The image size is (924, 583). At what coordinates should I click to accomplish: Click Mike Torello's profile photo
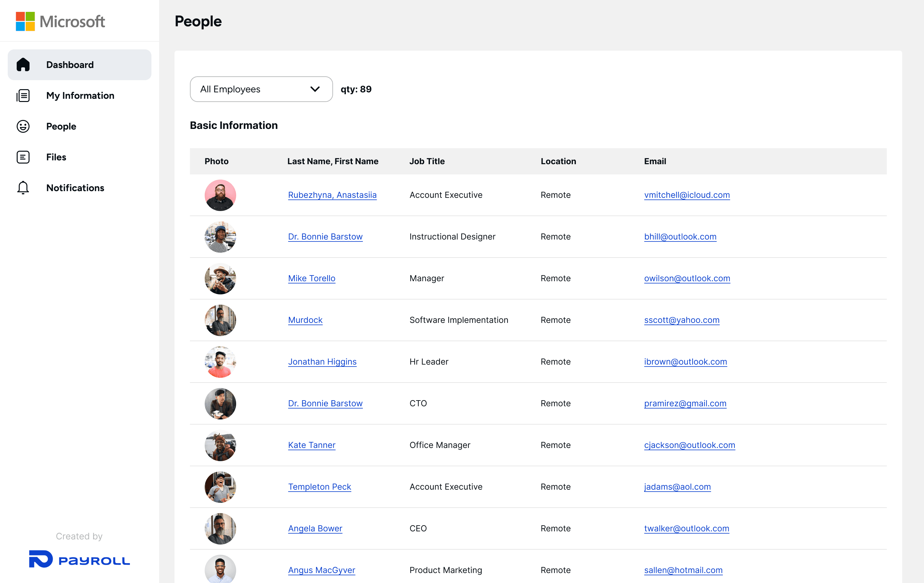(220, 278)
